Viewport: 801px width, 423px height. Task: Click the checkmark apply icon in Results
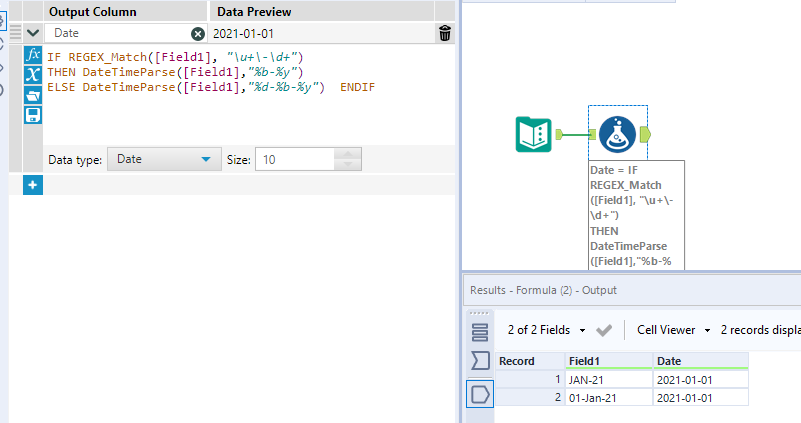click(604, 331)
